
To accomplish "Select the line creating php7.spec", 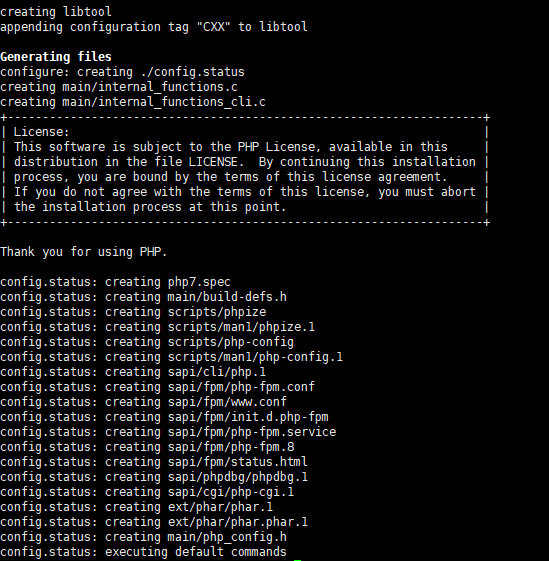I will 115,282.
